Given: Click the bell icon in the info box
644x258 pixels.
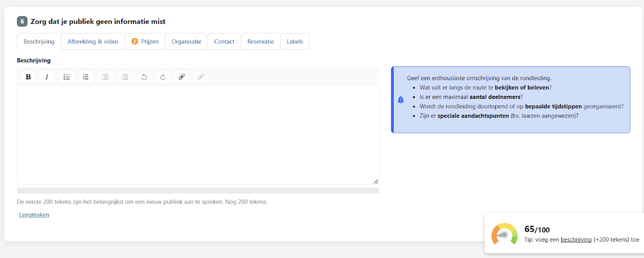Looking at the screenshot, I should (400, 100).
